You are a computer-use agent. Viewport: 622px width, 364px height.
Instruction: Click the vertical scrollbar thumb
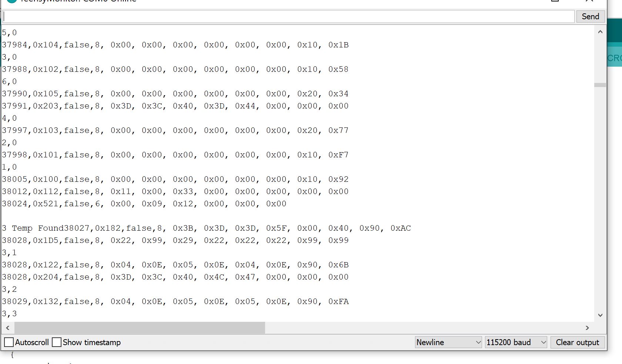600,85
